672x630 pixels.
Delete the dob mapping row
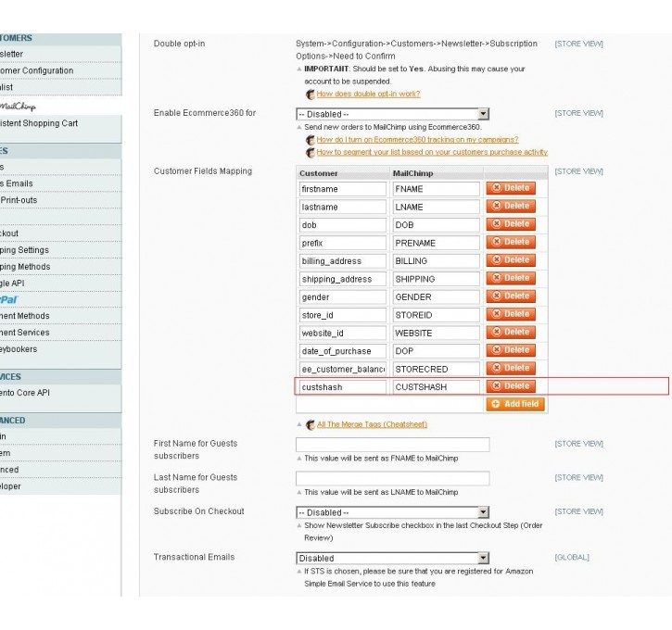point(511,224)
